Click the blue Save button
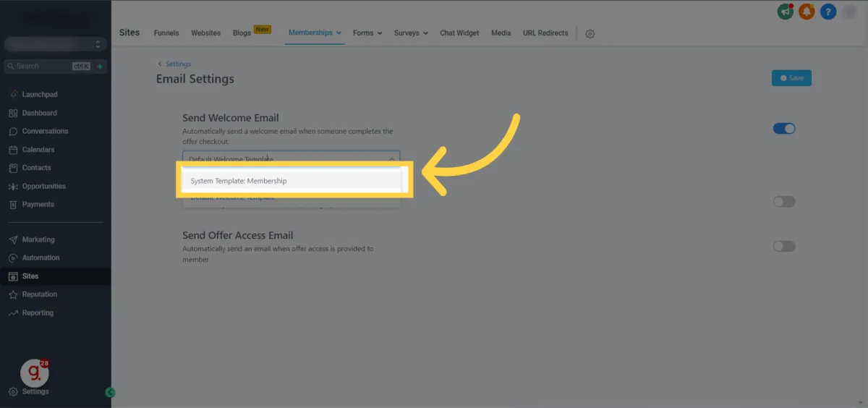The image size is (868, 408). 791,78
